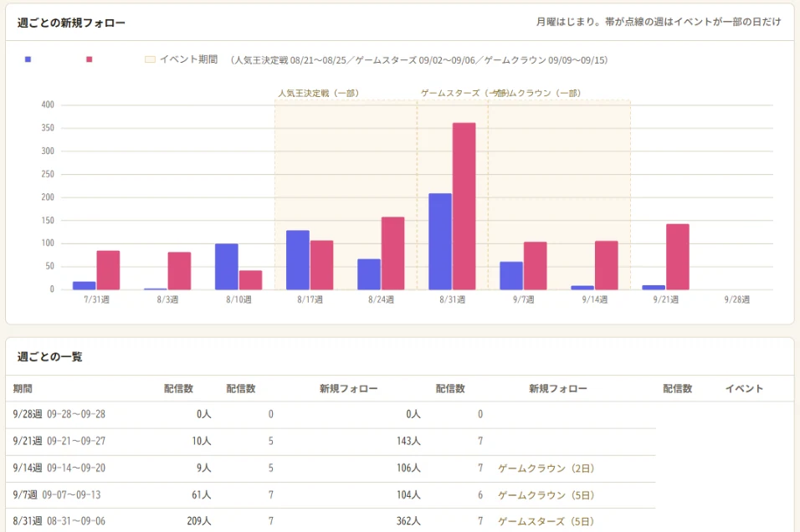The width and height of the screenshot is (800, 532).
Task: Select the blue bar for 8/10週
Action: point(227,267)
